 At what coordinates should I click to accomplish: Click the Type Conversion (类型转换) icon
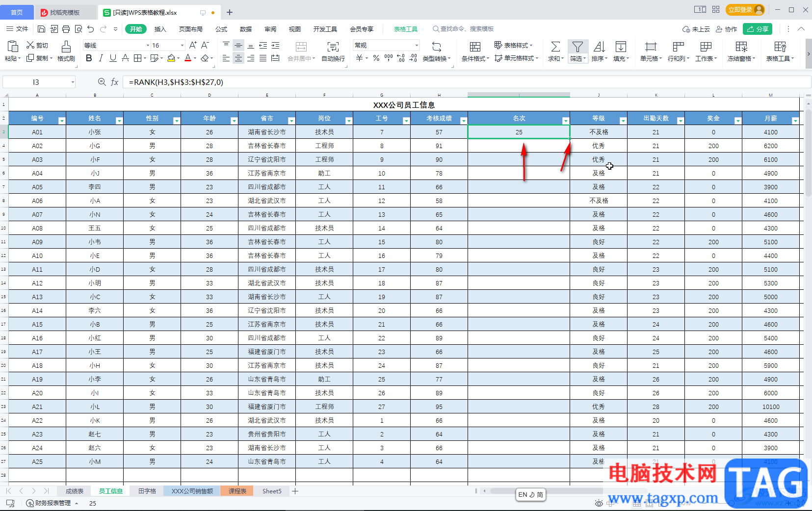[x=436, y=47]
